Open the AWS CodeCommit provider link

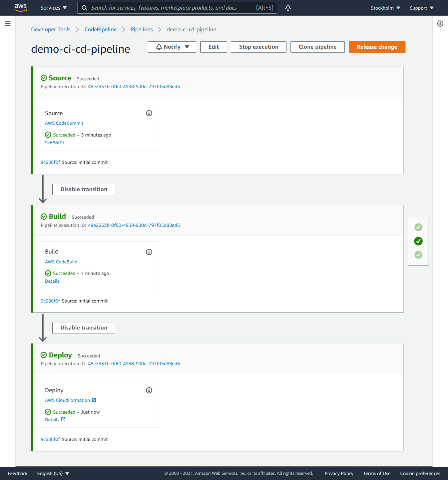64,123
